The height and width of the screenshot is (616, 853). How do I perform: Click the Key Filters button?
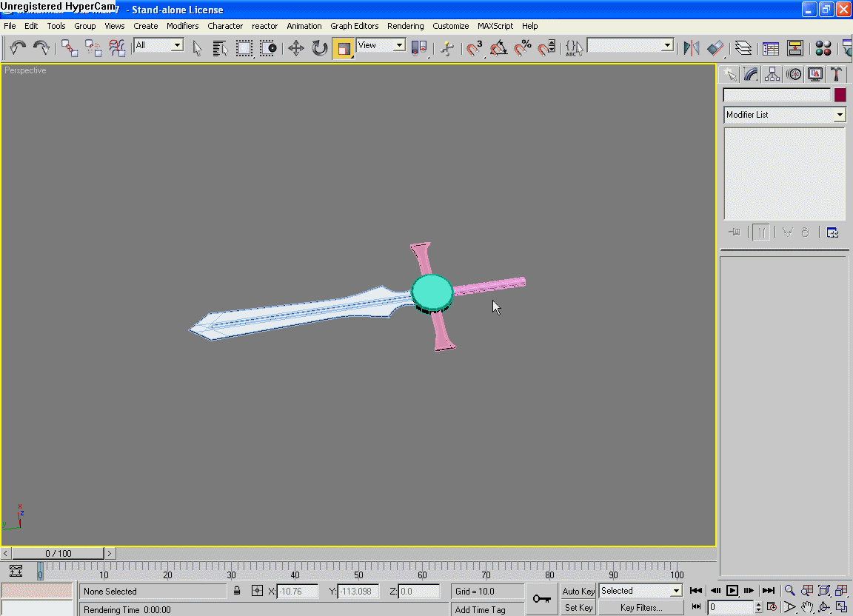click(x=641, y=608)
